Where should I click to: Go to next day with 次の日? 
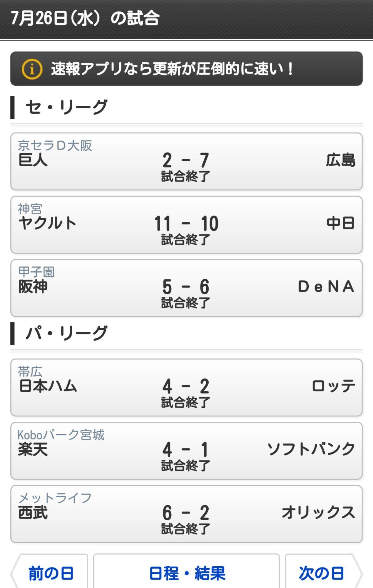[x=322, y=573]
